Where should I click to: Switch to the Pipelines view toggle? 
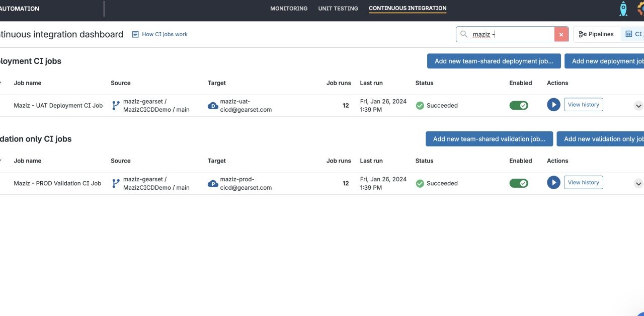(596, 34)
